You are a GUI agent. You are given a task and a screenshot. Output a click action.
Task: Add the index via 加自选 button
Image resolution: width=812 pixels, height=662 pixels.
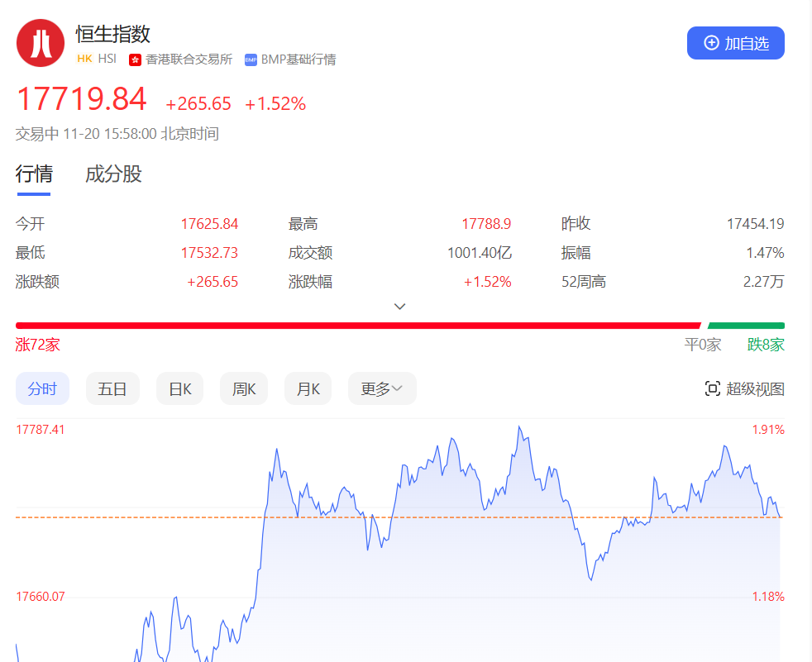coord(735,43)
